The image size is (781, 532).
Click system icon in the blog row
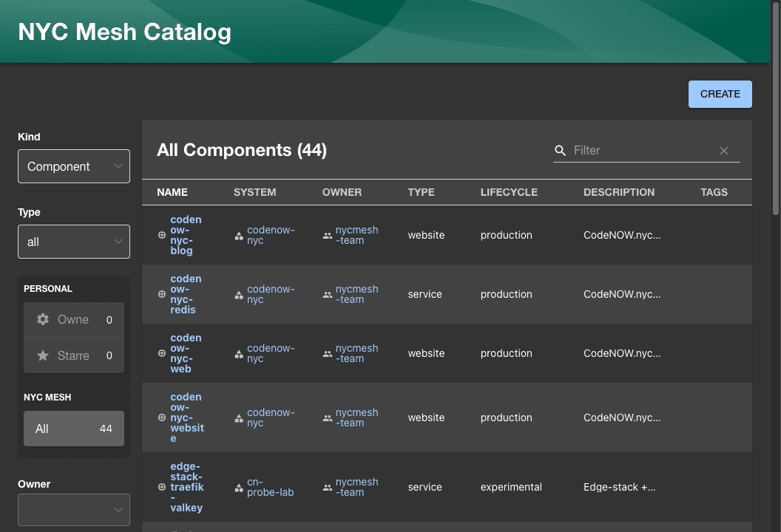click(x=239, y=236)
